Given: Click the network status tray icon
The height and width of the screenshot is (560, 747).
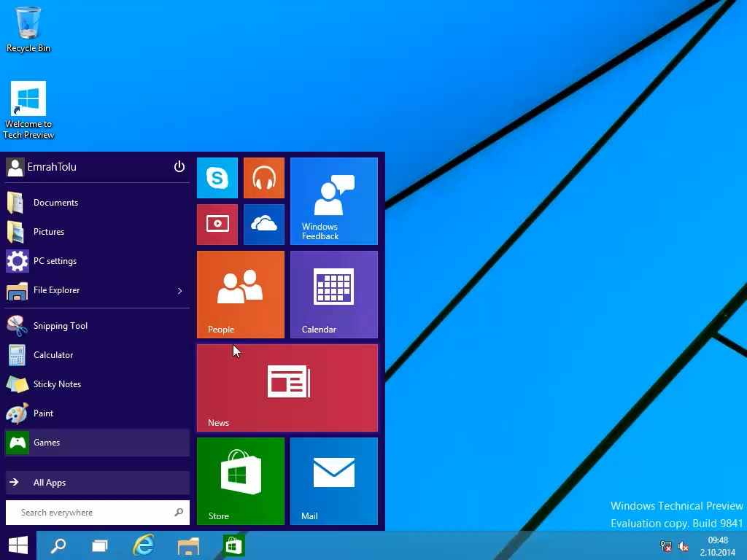Looking at the screenshot, I should click(665, 546).
